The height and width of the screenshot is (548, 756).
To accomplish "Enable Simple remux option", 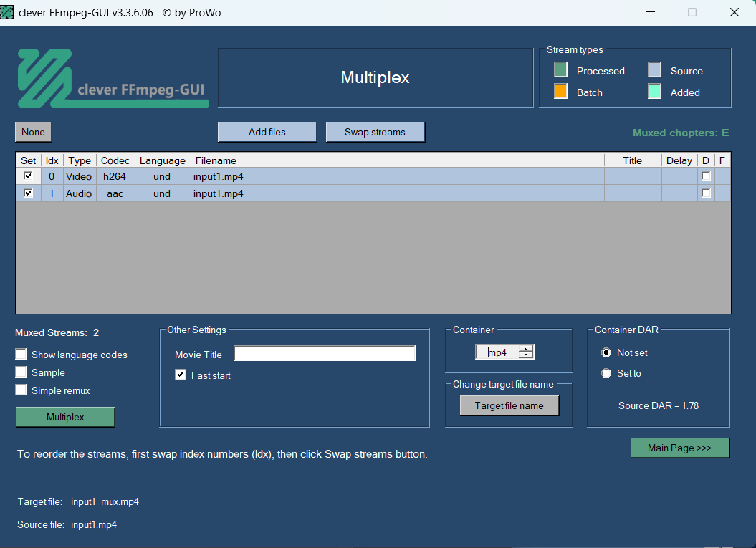I will pos(21,390).
